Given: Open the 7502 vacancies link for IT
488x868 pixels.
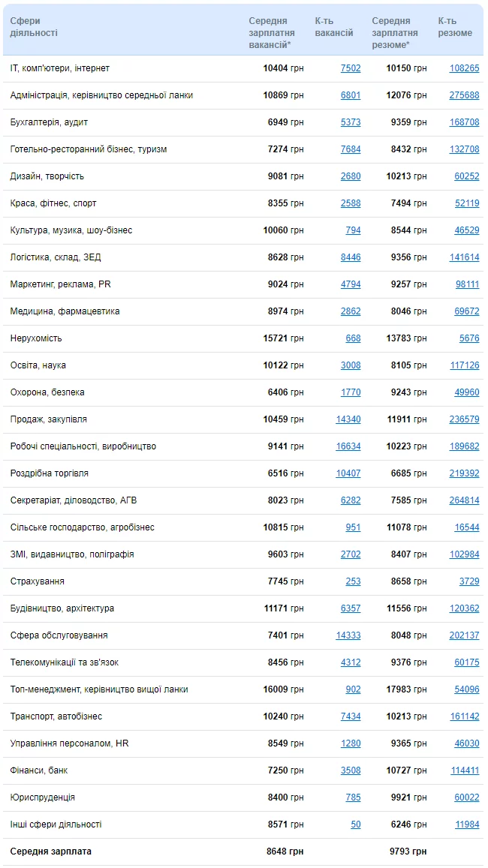Looking at the screenshot, I should 351,68.
